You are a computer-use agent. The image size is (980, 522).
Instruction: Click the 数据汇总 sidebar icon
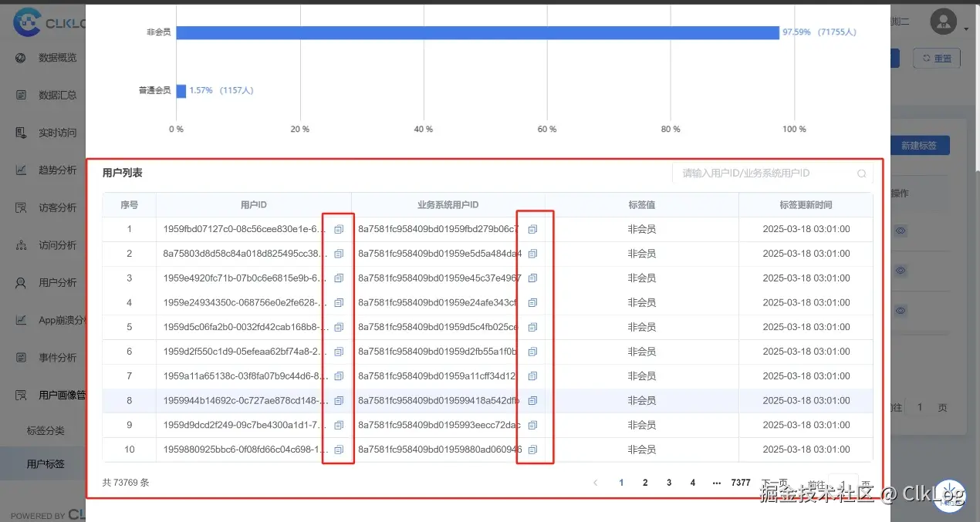pyautogui.click(x=22, y=95)
